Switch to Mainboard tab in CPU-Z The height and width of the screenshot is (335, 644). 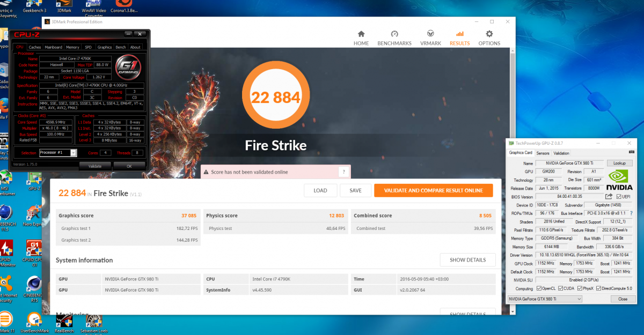click(x=53, y=47)
